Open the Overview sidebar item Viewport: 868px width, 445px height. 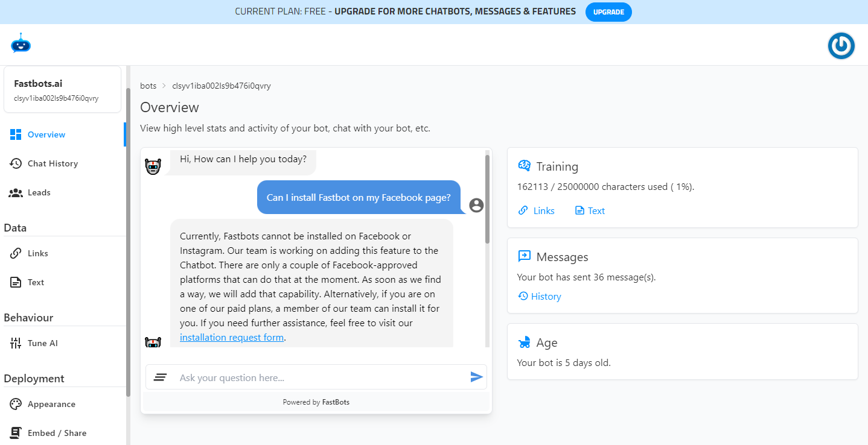pos(63,134)
